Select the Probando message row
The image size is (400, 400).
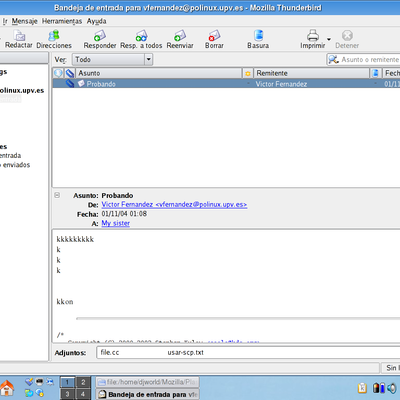coord(226,84)
